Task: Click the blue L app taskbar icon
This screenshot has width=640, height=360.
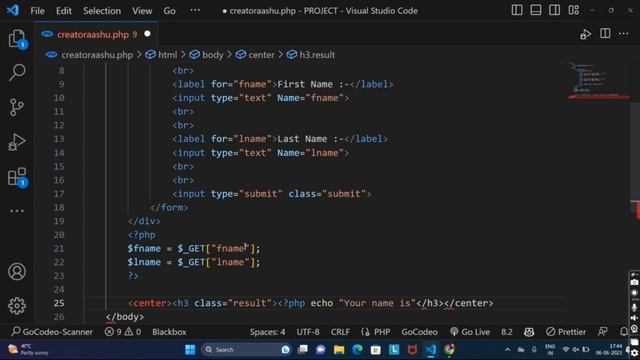Action: 394,349
